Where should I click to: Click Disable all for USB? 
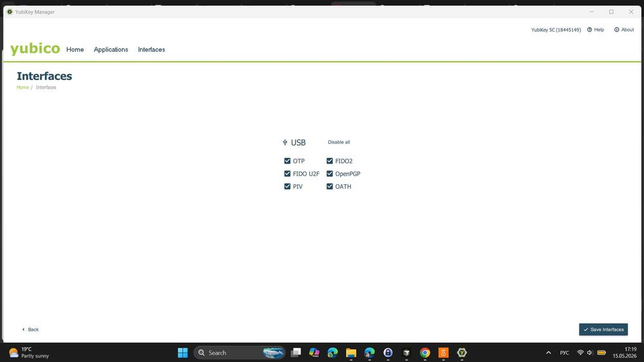[339, 142]
